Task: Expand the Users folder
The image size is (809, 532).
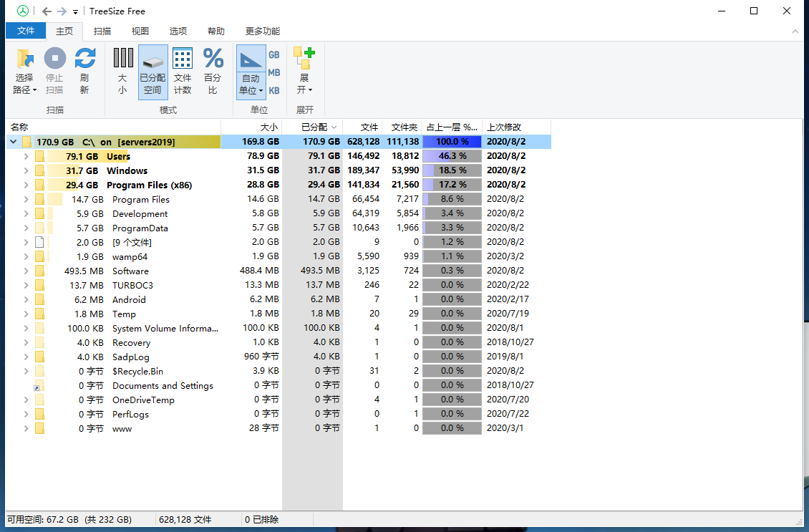Action: click(26, 156)
